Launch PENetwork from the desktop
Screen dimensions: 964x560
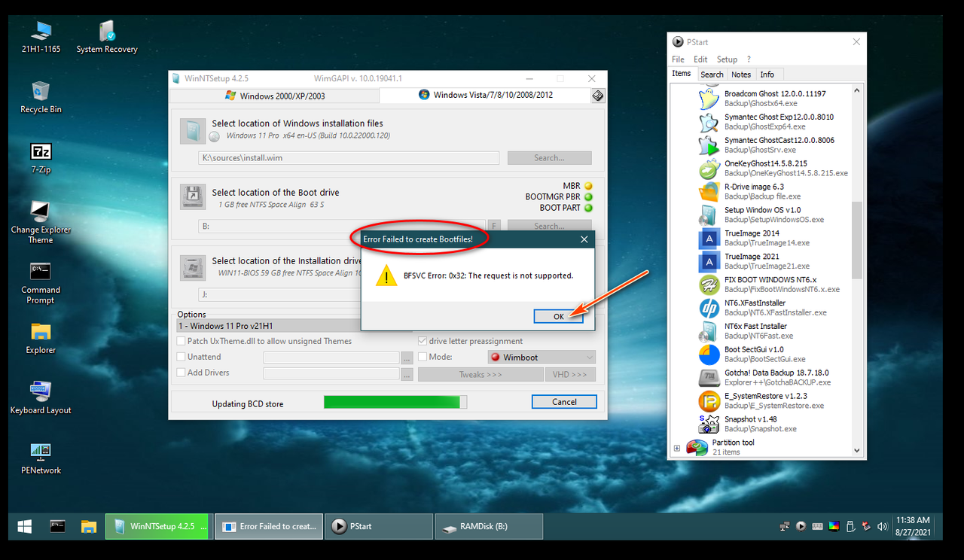click(41, 458)
